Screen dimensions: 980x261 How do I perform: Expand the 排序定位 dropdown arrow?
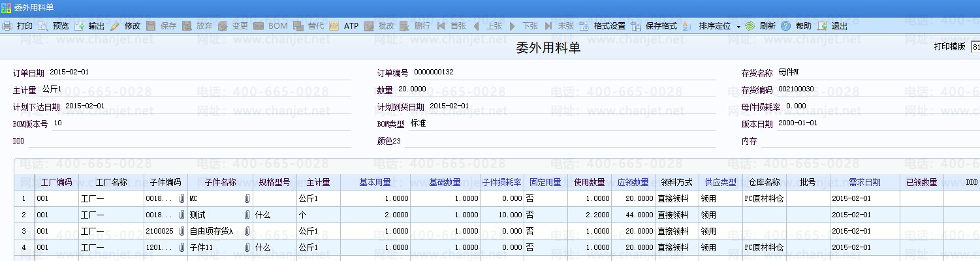738,27
